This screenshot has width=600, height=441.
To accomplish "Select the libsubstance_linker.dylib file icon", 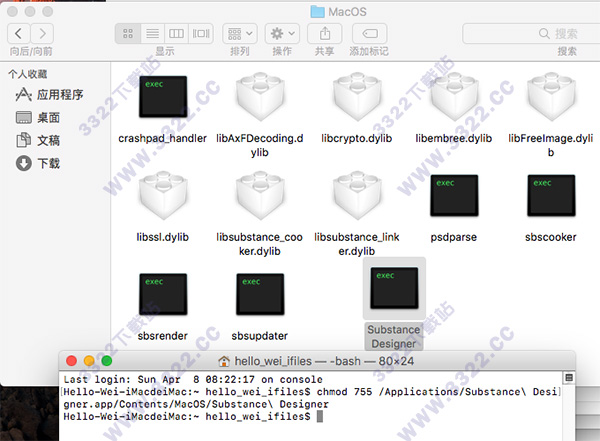I will coord(357,195).
